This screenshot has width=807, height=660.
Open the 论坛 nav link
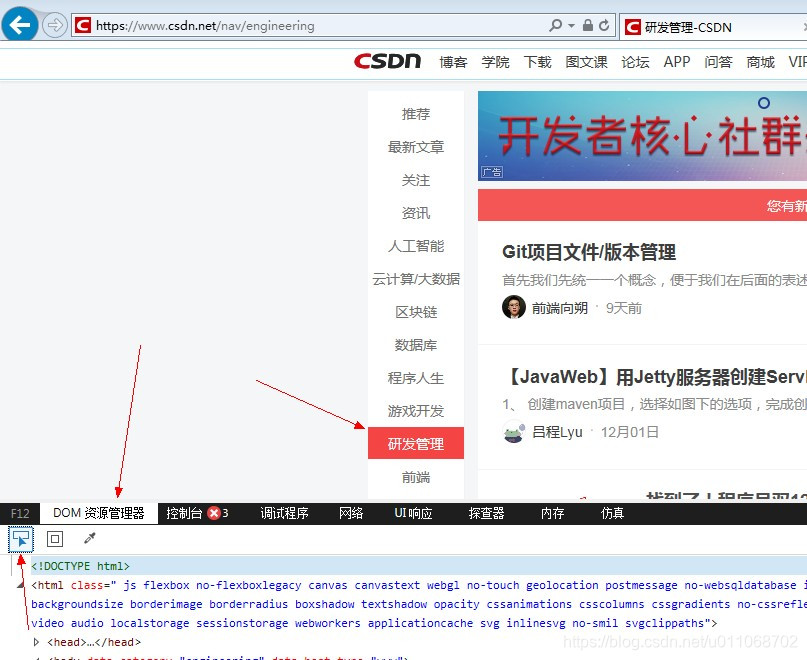(635, 62)
